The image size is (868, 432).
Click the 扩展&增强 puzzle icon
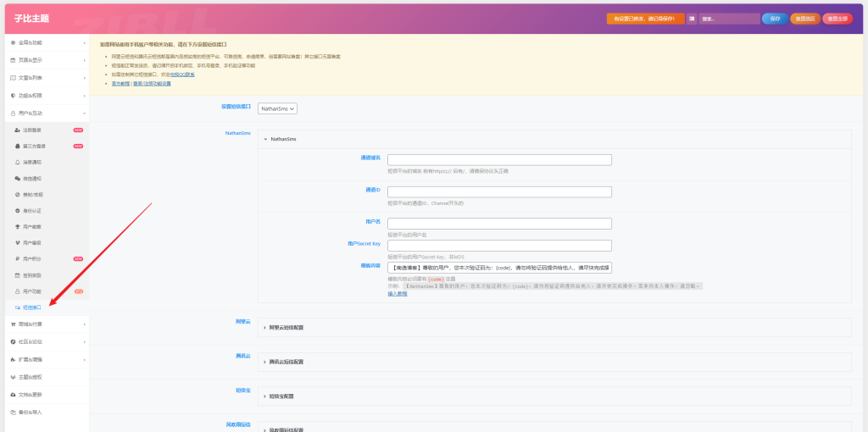[13, 359]
